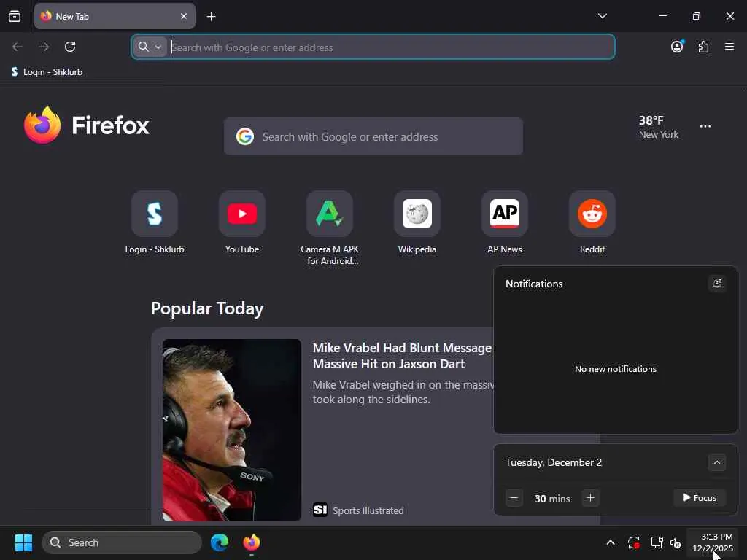The image size is (747, 560).
Task: Show hidden system tray icons
Action: coord(611,542)
